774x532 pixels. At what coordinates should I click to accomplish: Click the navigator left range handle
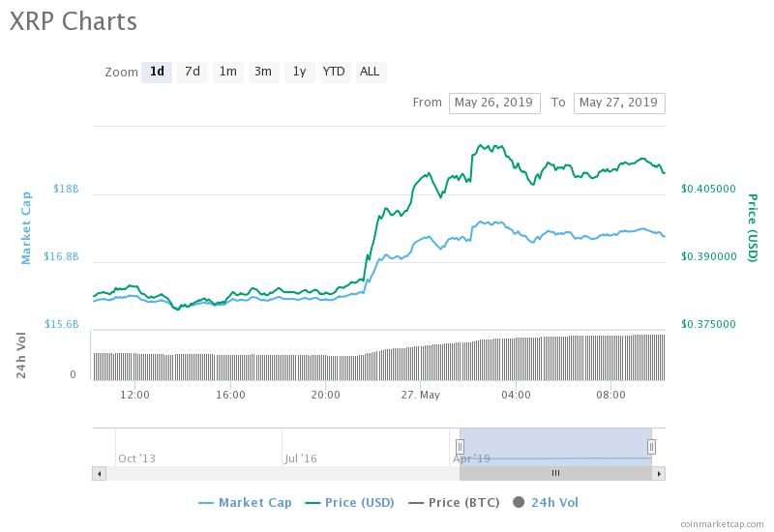tap(460, 447)
